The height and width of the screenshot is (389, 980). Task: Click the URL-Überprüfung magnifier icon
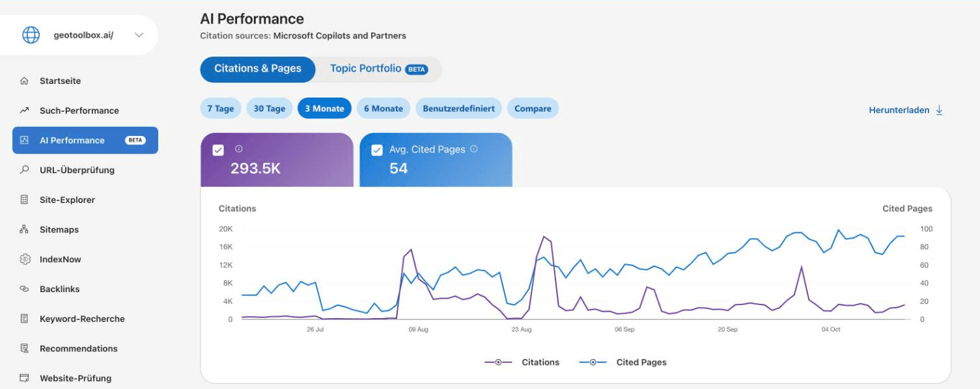(24, 170)
